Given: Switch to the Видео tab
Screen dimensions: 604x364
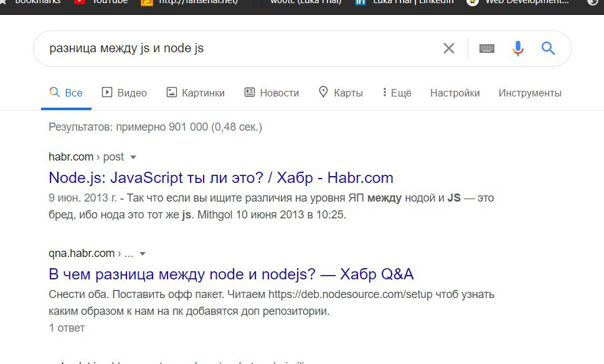Looking at the screenshot, I should (x=125, y=93).
